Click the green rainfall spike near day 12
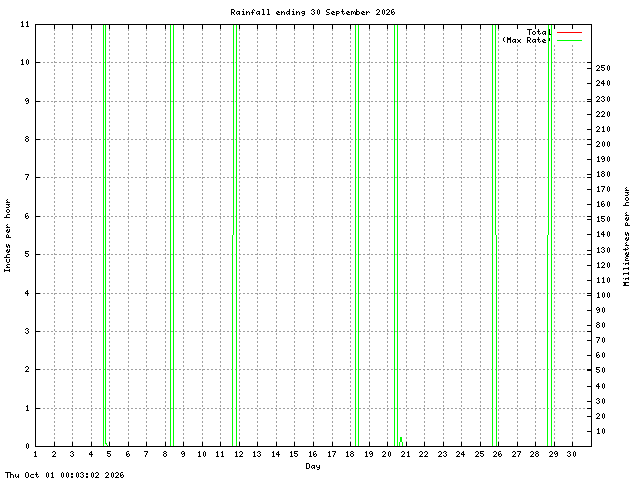This screenshot has width=640, height=480. click(235, 235)
